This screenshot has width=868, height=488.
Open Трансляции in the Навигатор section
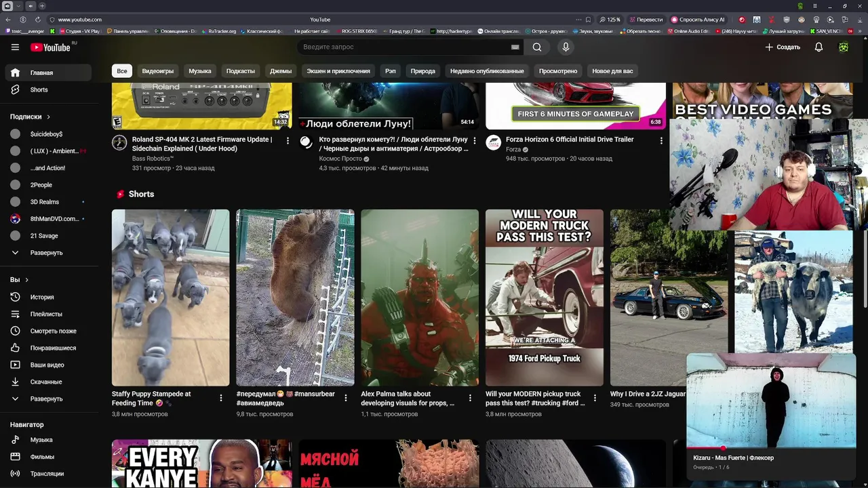[x=48, y=474]
